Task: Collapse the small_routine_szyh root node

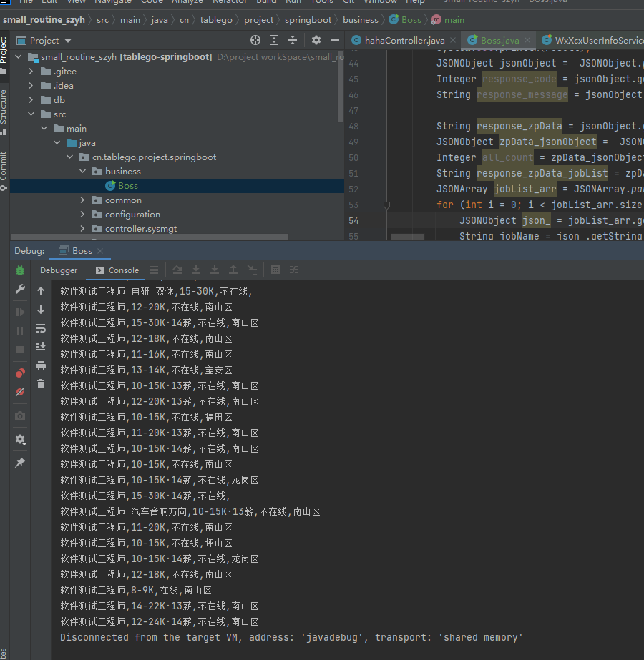Action: point(19,56)
